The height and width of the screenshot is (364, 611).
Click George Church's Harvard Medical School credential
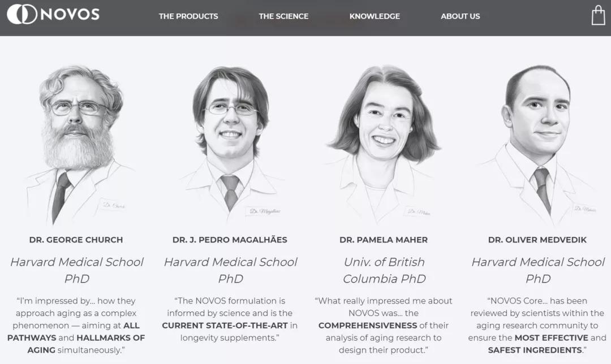[76, 270]
